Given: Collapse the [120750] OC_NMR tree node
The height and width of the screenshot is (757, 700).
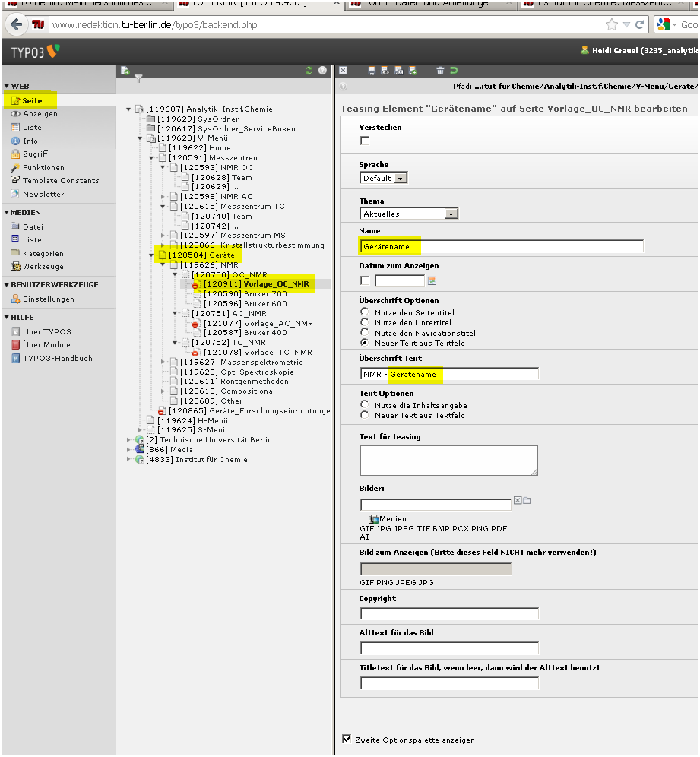Looking at the screenshot, I should tap(175, 274).
